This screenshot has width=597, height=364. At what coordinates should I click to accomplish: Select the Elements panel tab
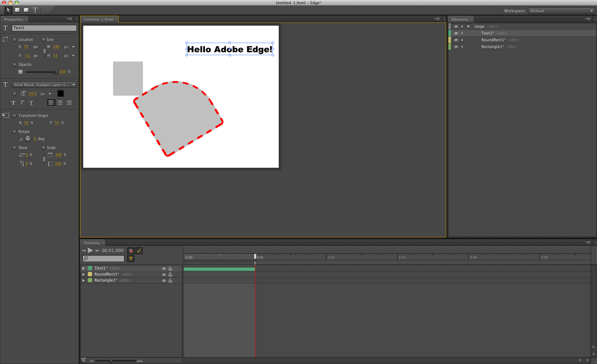460,19
